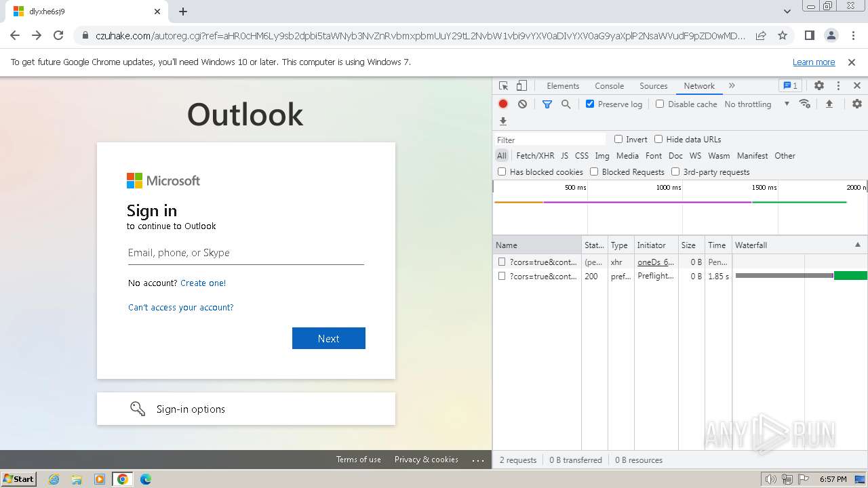Select the 200 preflight request row checkbox

[x=502, y=276]
